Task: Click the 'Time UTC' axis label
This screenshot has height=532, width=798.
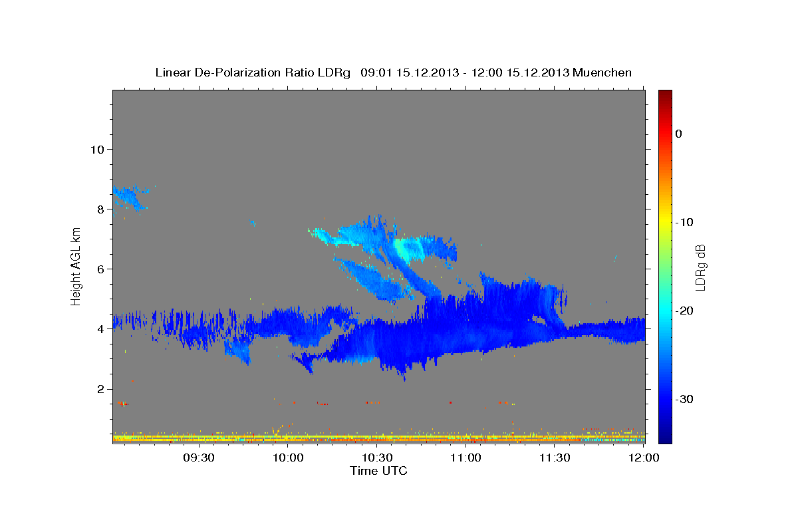Action: (378, 471)
